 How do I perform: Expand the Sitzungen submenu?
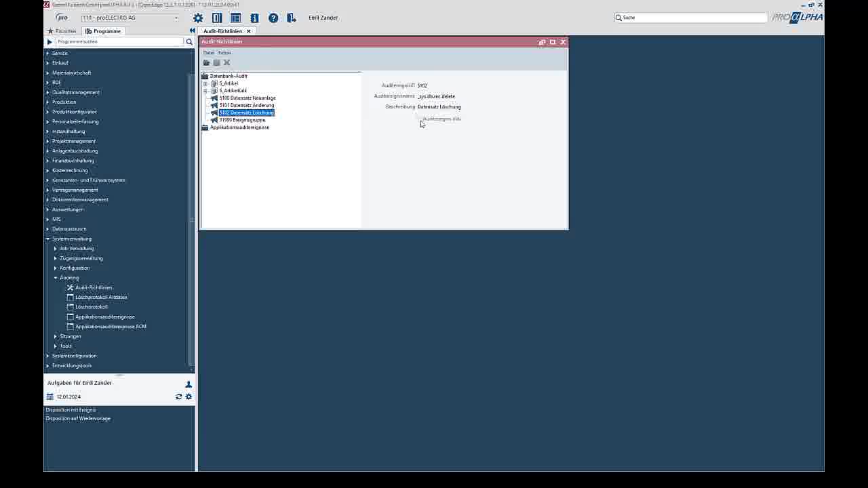(56, 336)
